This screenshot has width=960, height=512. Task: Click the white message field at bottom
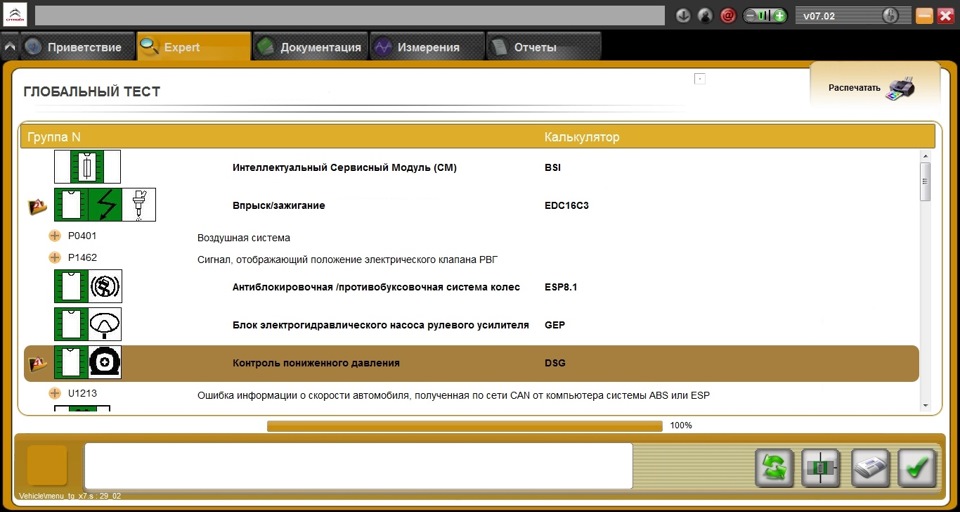pos(358,466)
